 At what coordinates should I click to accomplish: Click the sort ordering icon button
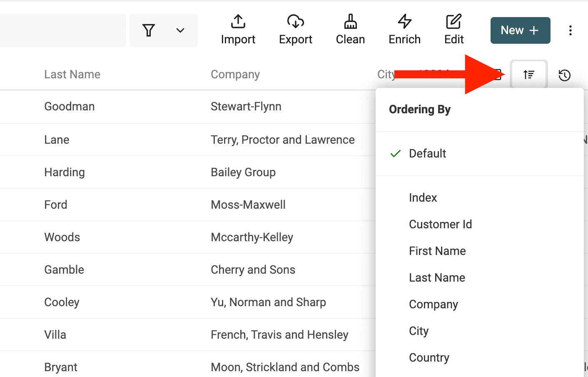click(x=528, y=75)
